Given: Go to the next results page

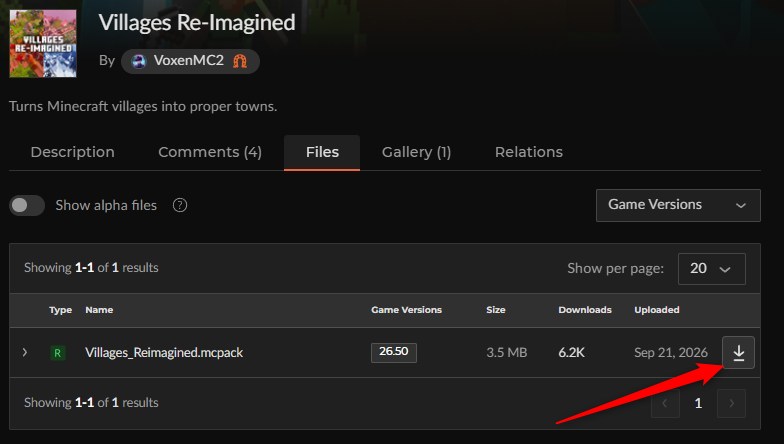Looking at the screenshot, I should 732,403.
